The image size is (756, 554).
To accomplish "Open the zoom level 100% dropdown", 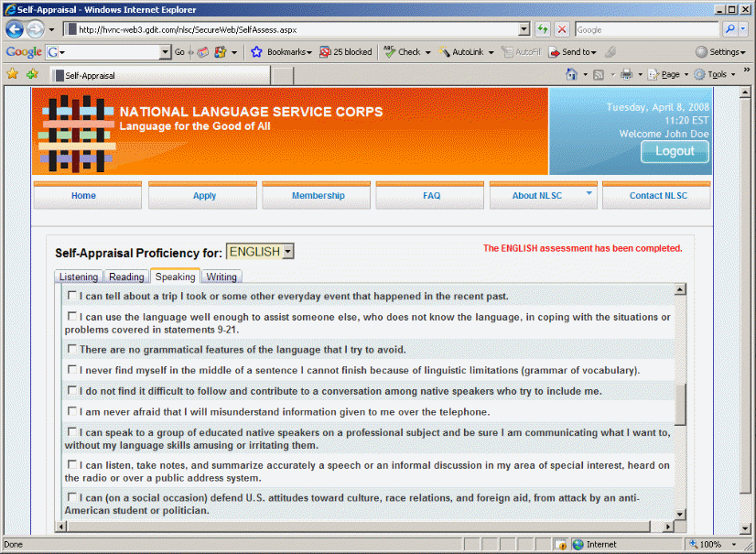I will point(734,544).
